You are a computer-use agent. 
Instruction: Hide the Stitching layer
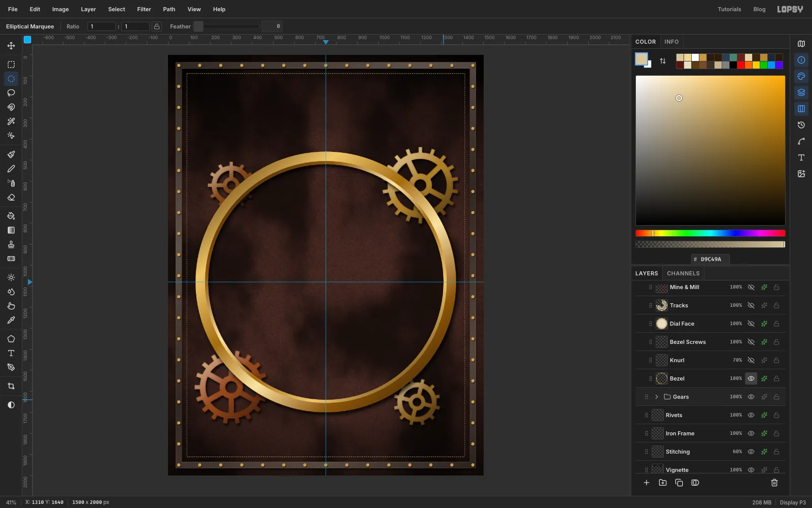coord(751,452)
